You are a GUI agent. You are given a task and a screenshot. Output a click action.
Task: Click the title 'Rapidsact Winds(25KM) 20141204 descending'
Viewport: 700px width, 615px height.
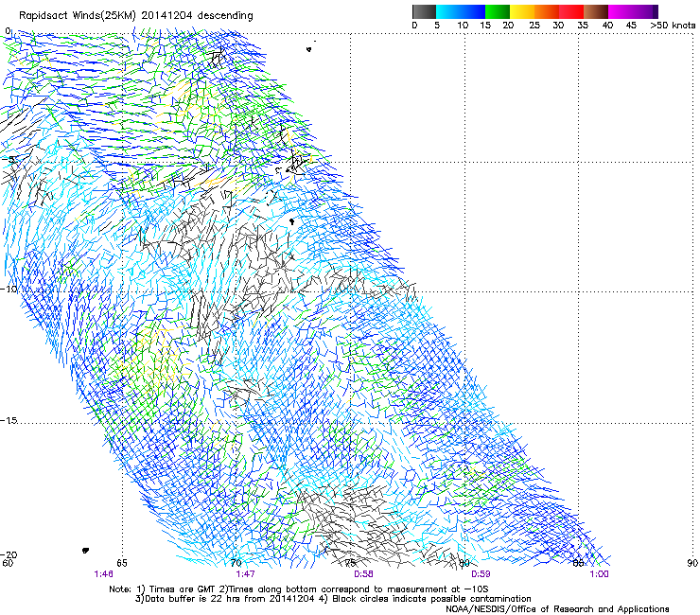135,16
